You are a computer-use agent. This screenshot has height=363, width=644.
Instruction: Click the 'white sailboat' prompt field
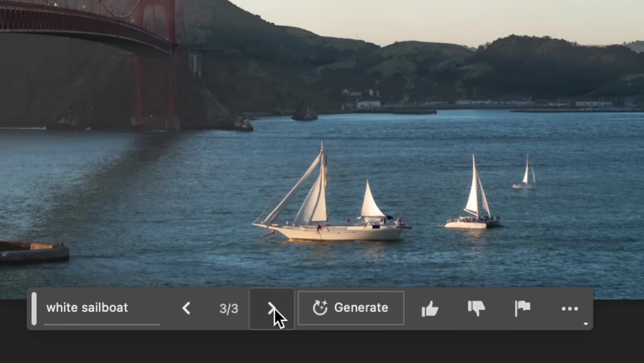(x=102, y=308)
